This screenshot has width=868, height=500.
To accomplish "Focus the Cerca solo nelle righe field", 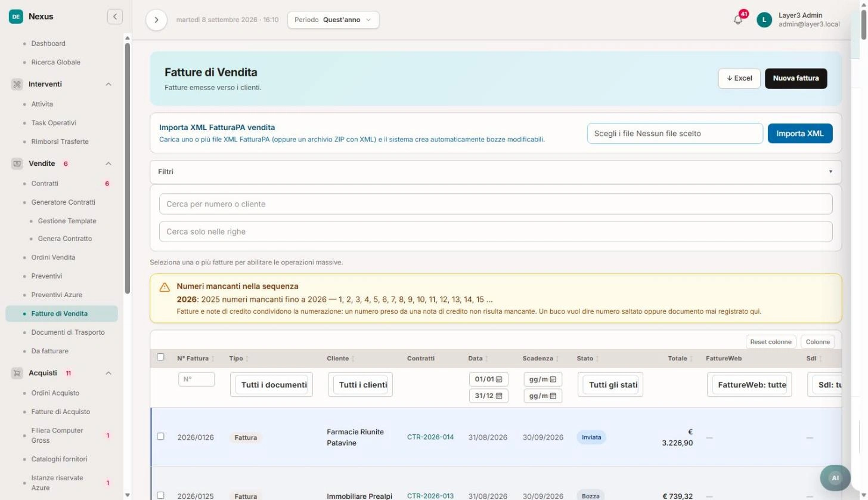I will (x=496, y=232).
